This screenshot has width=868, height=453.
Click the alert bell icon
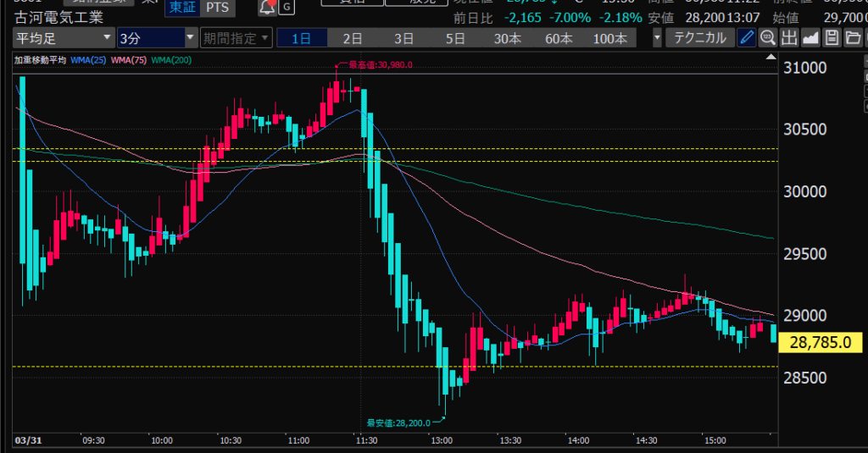click(x=269, y=8)
